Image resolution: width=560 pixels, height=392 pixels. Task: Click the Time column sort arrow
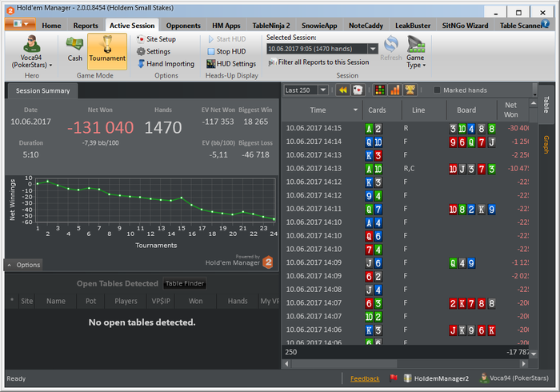pos(355,110)
